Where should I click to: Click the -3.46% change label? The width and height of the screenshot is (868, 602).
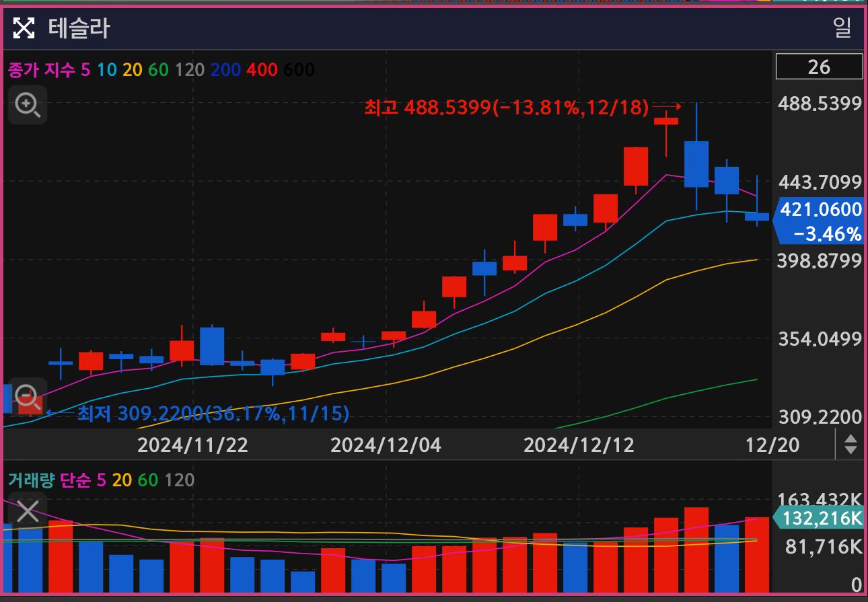828,234
